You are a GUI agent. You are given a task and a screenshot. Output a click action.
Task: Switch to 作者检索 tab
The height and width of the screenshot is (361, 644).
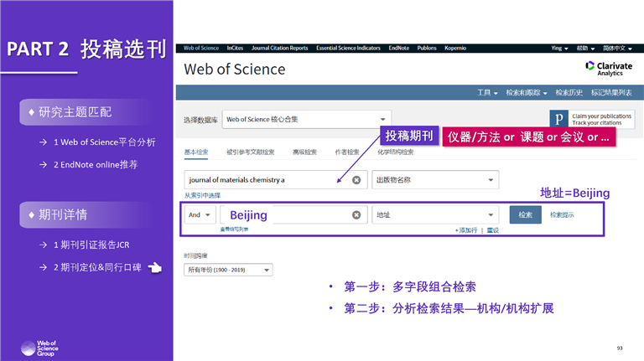point(347,152)
